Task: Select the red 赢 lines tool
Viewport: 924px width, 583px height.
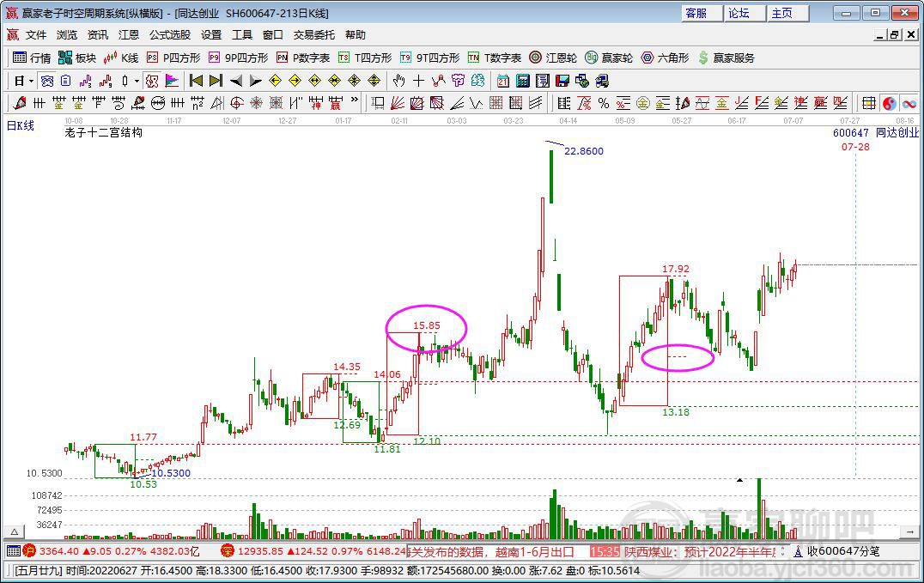Action: [335, 103]
